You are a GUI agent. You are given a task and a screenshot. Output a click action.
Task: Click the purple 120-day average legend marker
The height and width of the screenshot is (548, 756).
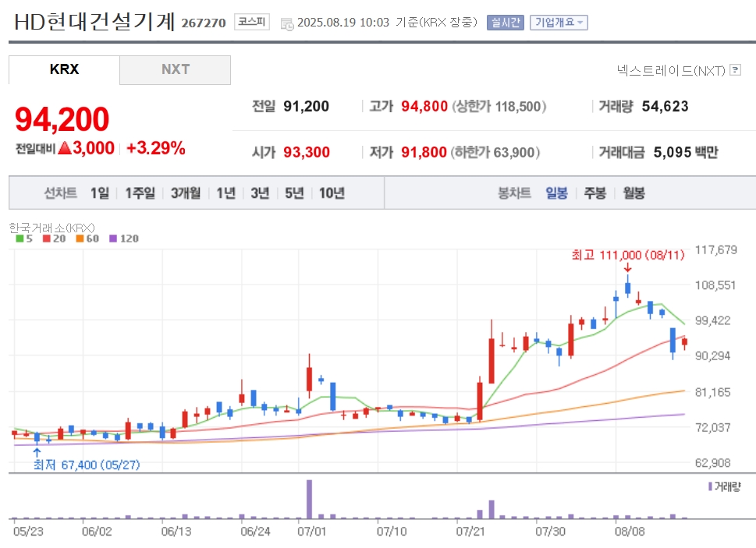pyautogui.click(x=113, y=239)
